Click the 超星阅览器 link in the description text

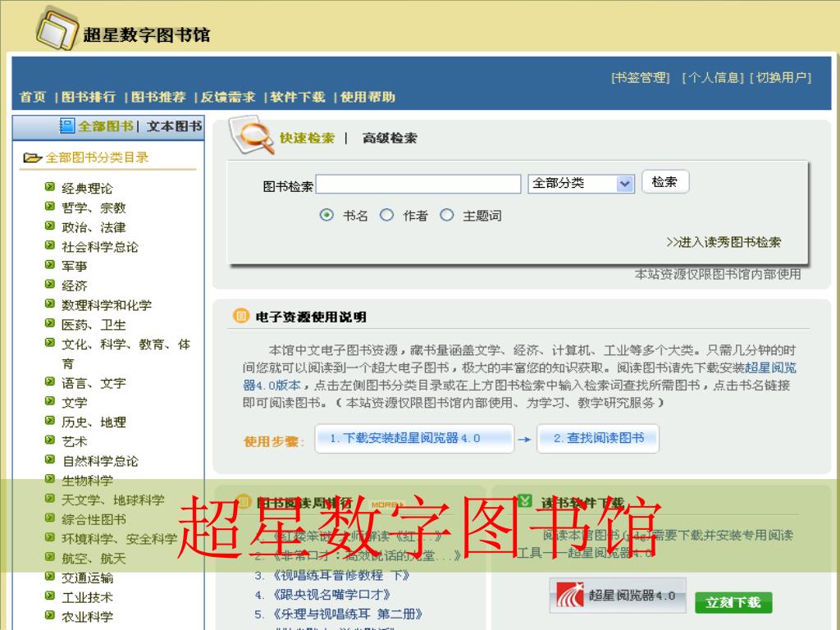click(770, 367)
